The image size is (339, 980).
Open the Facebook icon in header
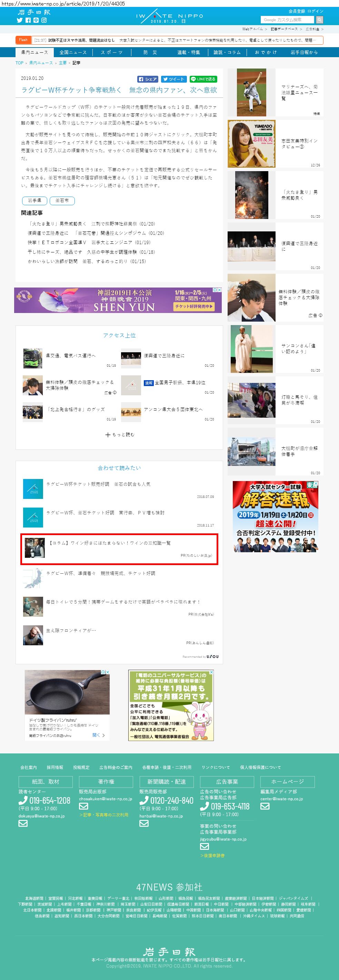point(28,20)
